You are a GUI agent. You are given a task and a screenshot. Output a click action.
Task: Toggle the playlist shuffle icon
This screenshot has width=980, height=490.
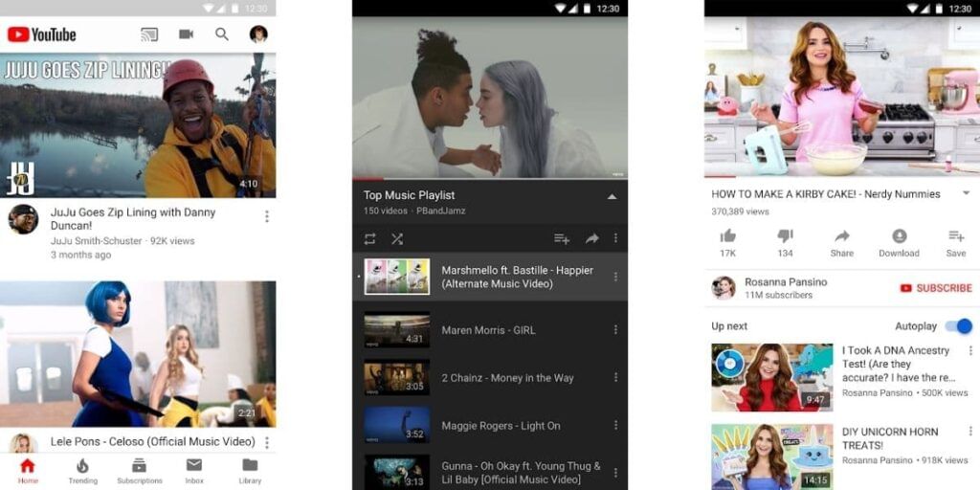(397, 238)
